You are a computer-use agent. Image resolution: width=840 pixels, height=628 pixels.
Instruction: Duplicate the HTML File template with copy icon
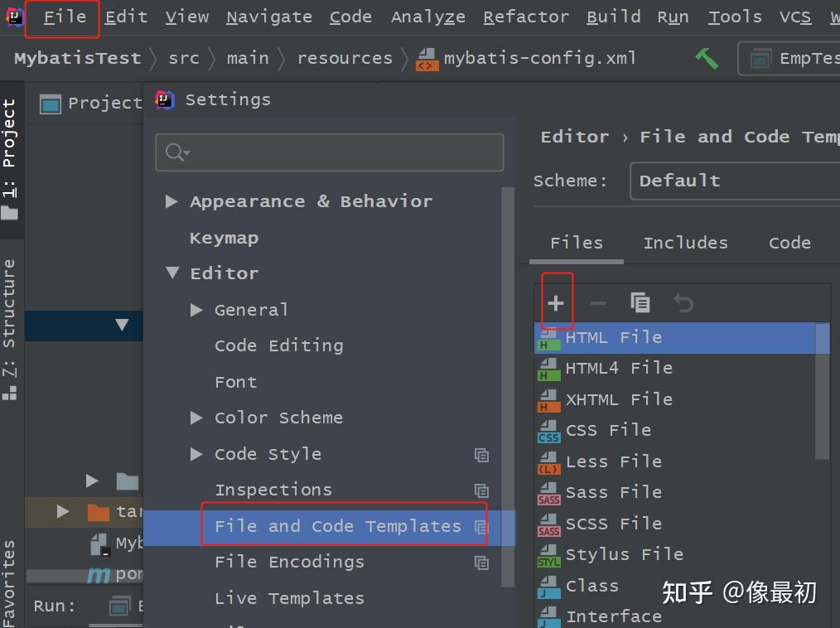click(640, 301)
